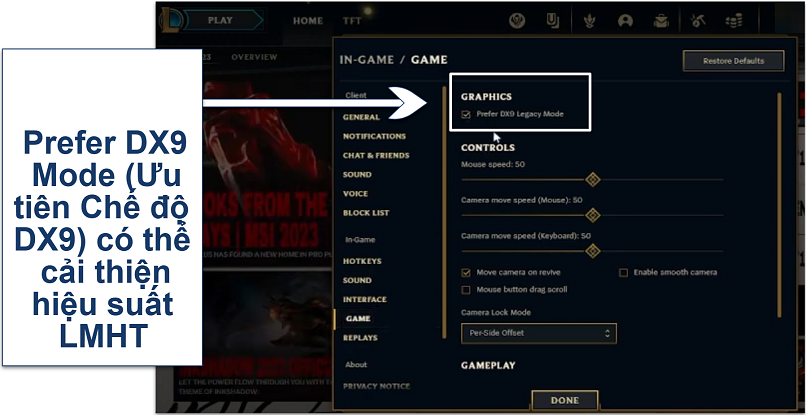Click the Restore Defaults button
Screen dimensions: 806x415
coord(734,61)
